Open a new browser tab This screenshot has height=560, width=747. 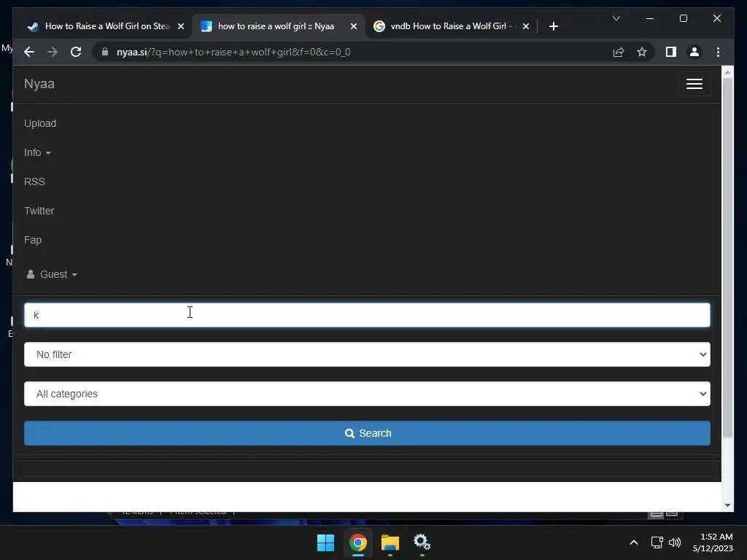coord(553,26)
